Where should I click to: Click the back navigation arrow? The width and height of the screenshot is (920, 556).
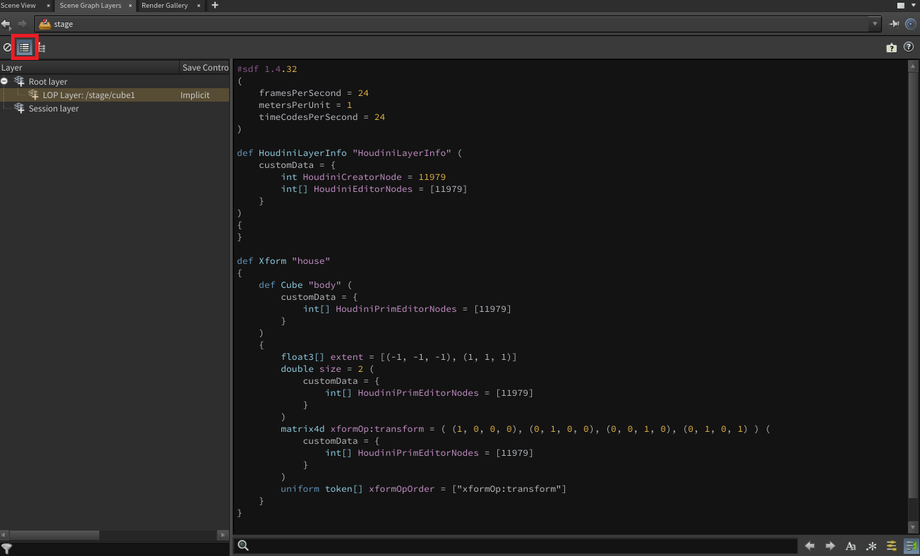pos(6,24)
